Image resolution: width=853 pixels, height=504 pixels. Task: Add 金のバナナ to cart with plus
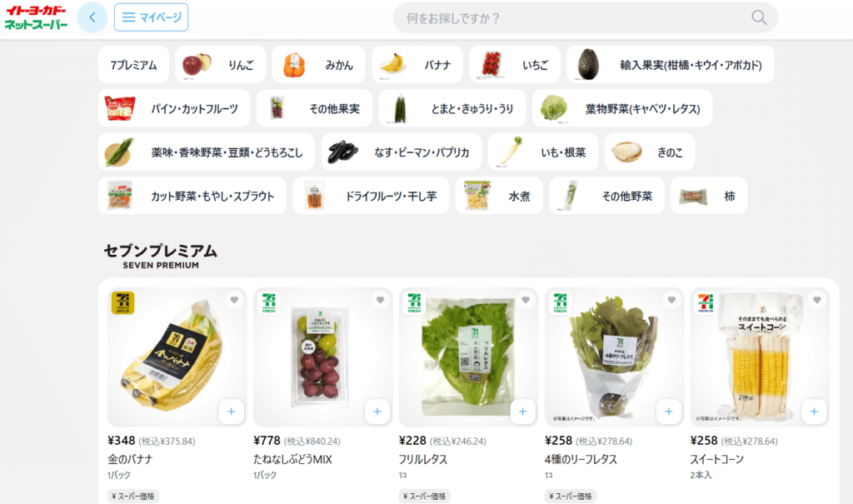(232, 412)
